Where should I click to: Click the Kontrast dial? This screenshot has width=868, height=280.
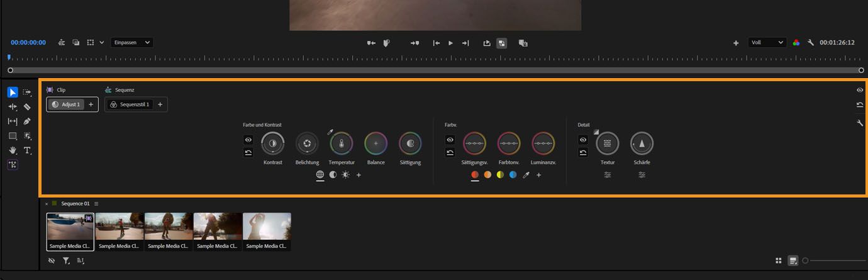[273, 143]
